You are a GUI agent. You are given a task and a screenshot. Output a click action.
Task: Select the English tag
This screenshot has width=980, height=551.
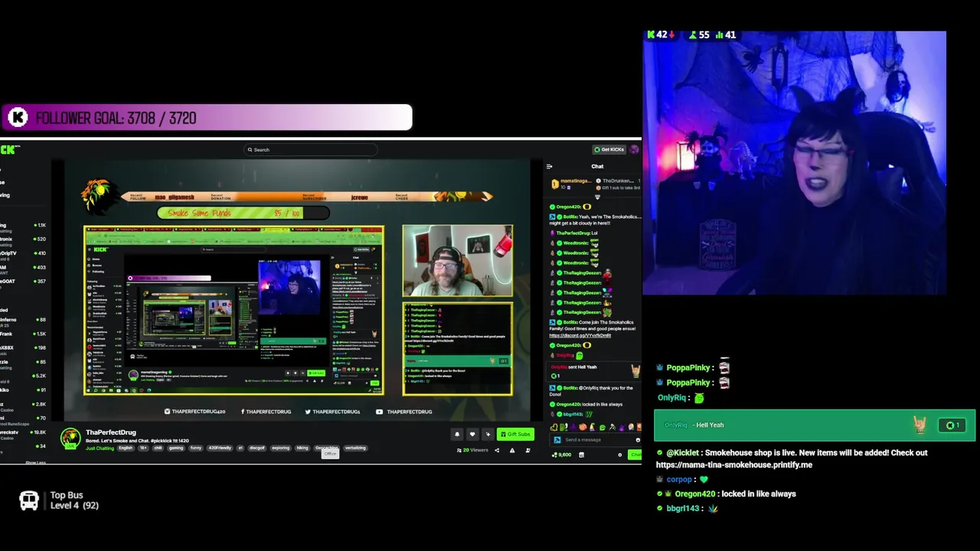coord(126,448)
